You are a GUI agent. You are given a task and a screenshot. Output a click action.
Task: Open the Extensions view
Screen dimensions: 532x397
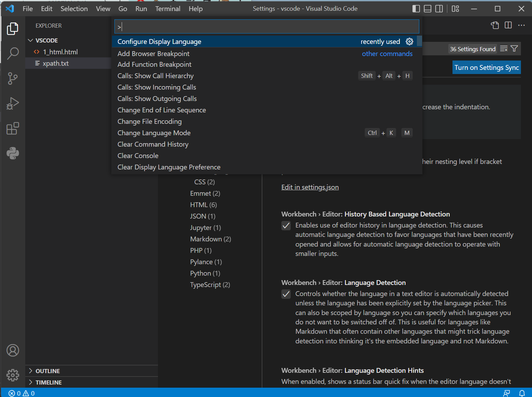point(12,128)
